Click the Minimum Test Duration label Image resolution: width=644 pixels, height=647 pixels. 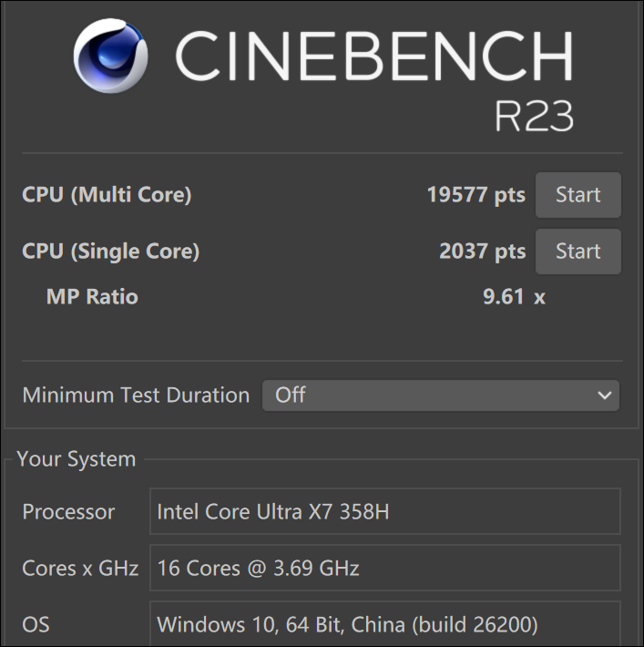[x=136, y=395]
